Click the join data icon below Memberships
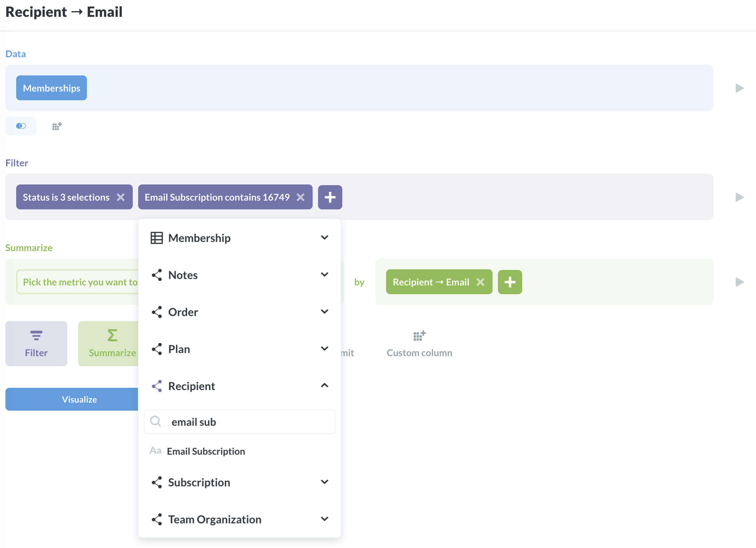The height and width of the screenshot is (548, 756). pos(21,126)
